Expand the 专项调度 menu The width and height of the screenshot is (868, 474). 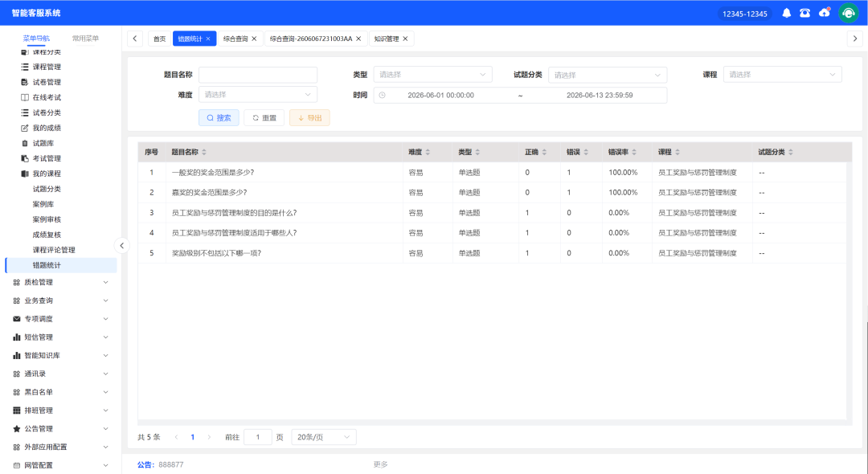tap(61, 319)
